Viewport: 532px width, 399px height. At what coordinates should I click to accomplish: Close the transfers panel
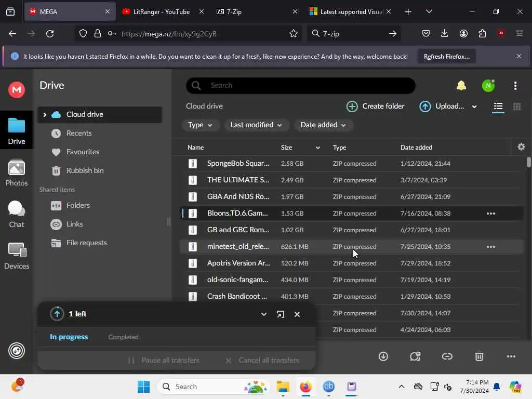click(297, 314)
